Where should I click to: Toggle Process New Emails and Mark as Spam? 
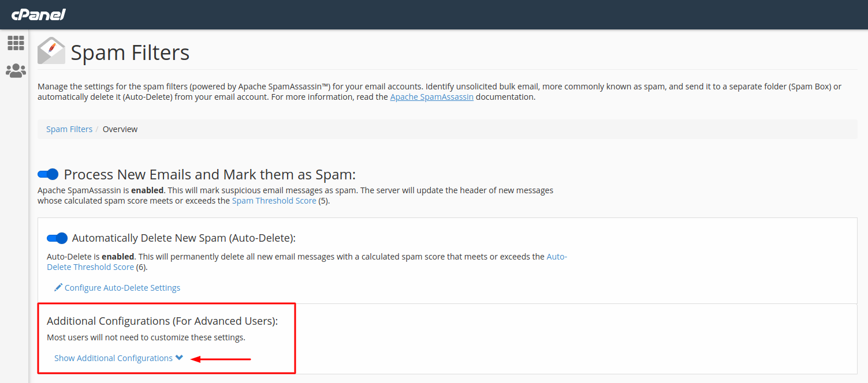[x=48, y=174]
